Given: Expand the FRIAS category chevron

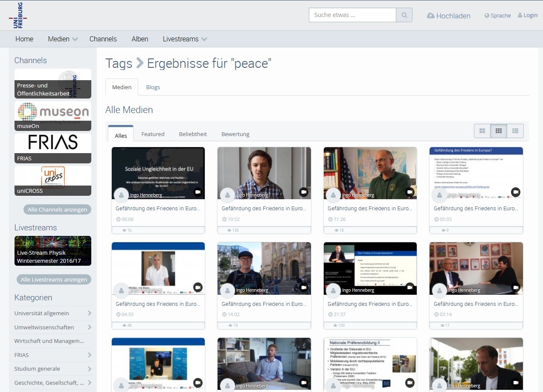Looking at the screenshot, I should tap(90, 355).
